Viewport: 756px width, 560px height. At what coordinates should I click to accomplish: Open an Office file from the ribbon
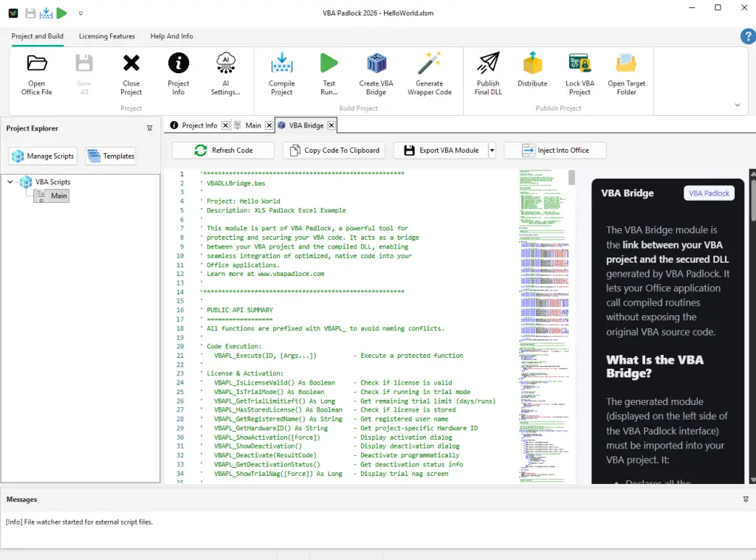pos(36,72)
